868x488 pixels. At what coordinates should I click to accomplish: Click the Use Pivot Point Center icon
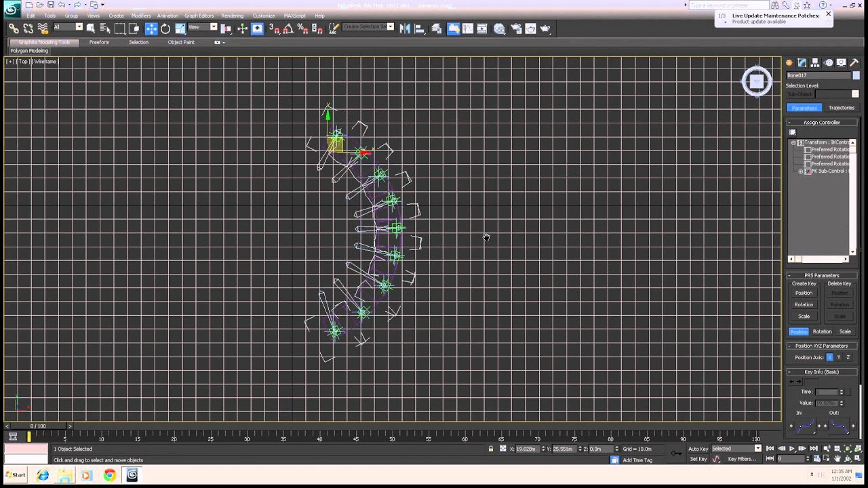click(x=226, y=28)
